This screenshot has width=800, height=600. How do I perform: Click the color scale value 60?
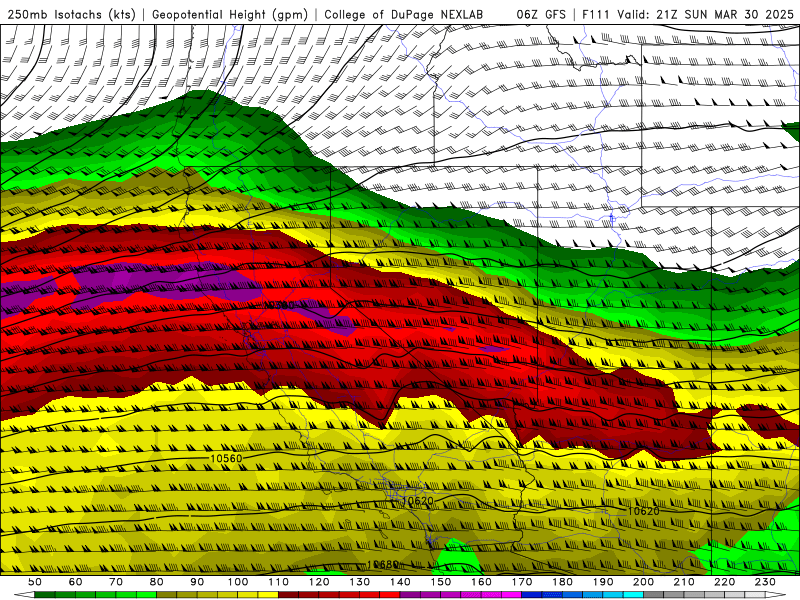(76, 582)
